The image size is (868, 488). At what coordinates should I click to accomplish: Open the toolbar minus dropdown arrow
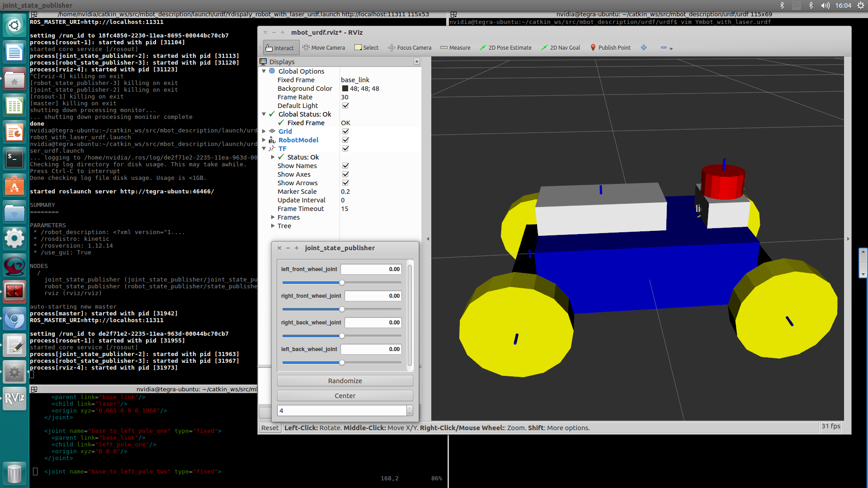[x=671, y=48]
